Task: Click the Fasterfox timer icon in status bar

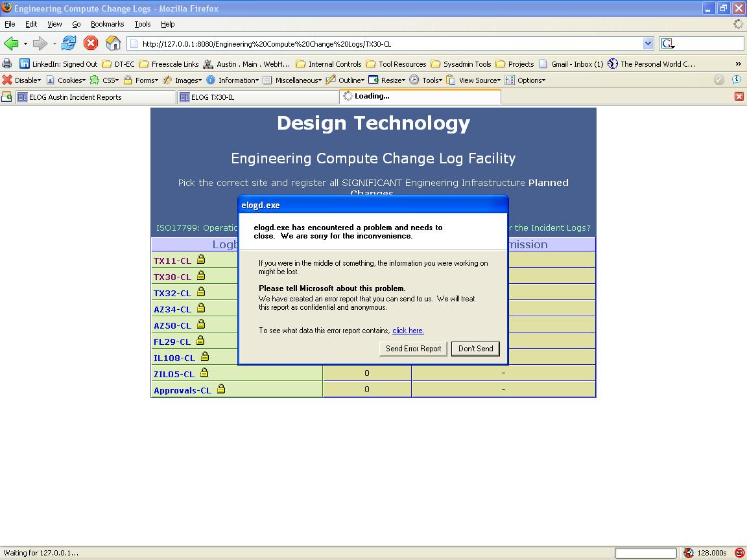Action: point(689,552)
